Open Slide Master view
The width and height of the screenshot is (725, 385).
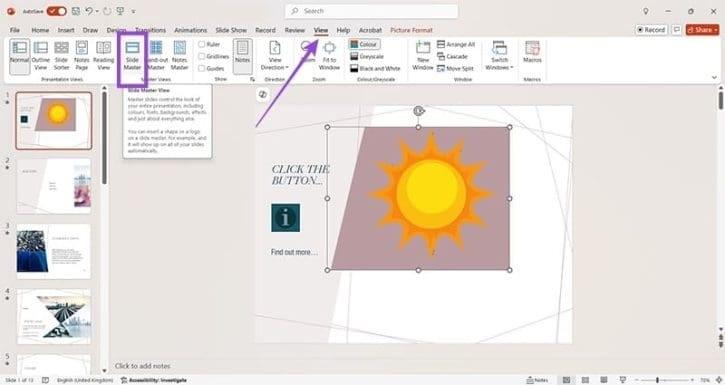[132, 55]
